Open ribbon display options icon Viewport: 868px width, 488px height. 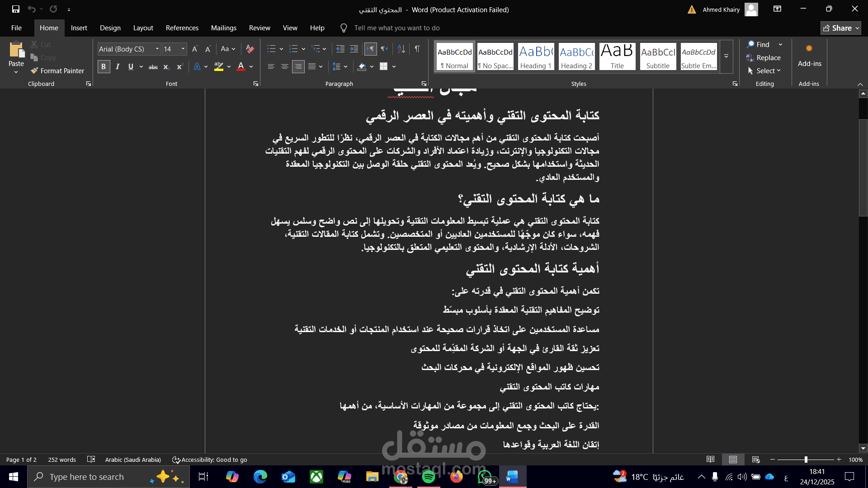(x=777, y=9)
